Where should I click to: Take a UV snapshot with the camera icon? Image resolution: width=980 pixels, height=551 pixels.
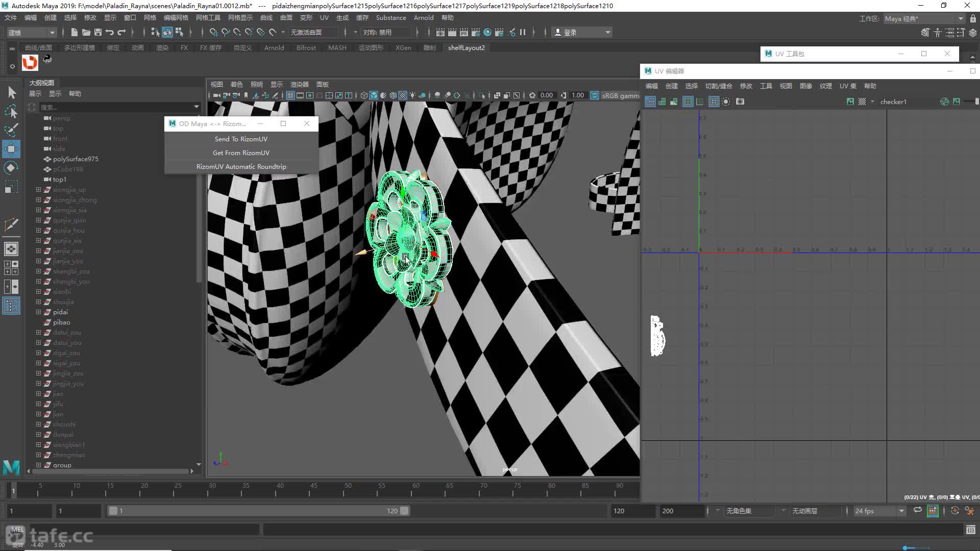click(x=740, y=102)
